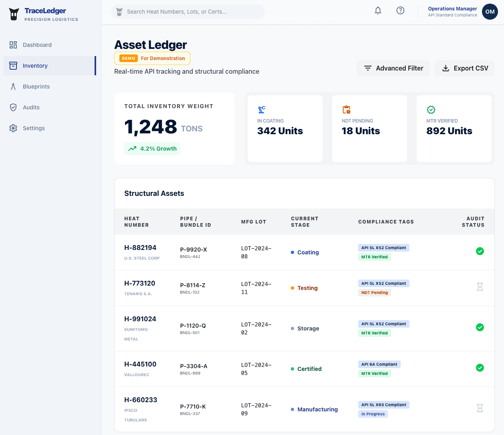This screenshot has width=504, height=435.
Task: Click the audit checkmark for H-882194
Action: [x=480, y=251]
